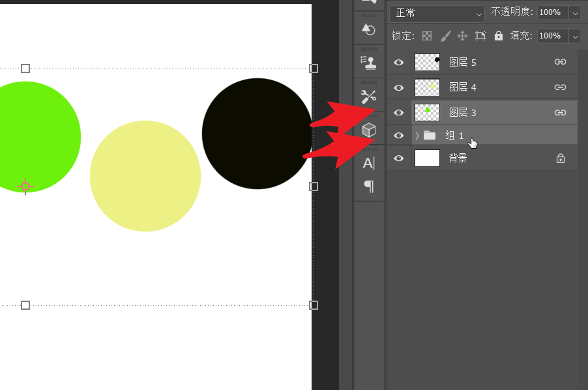The image size is (588, 390).
Task: Open the Character panel icon
Action: click(369, 163)
